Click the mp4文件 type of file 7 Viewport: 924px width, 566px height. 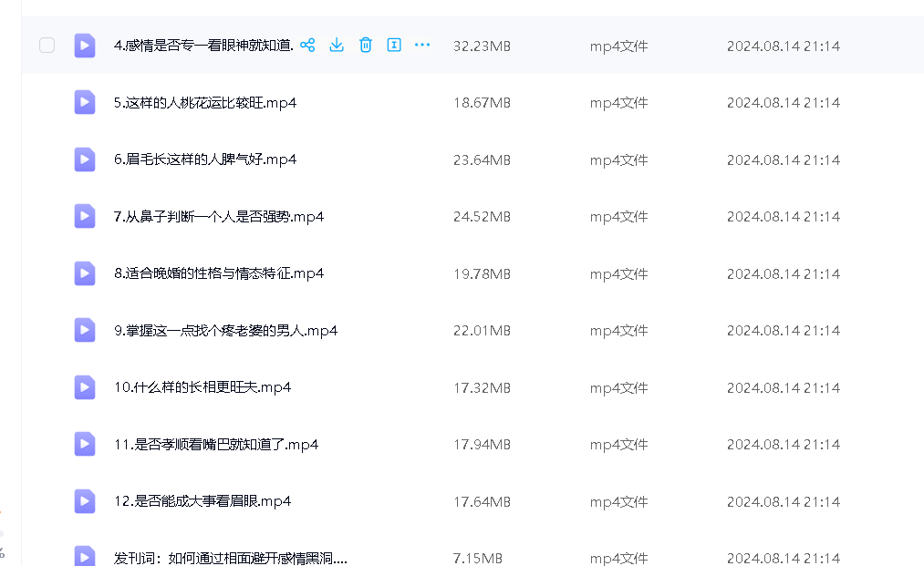(618, 217)
